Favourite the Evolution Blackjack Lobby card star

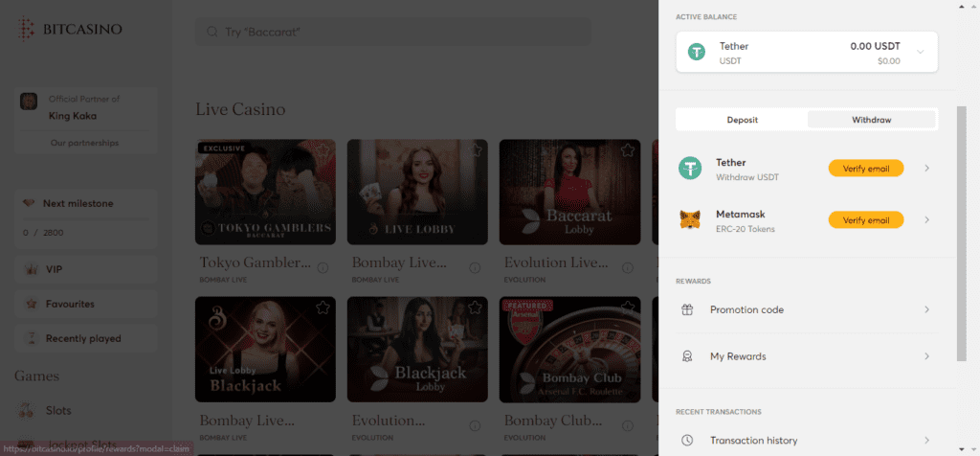click(x=475, y=308)
